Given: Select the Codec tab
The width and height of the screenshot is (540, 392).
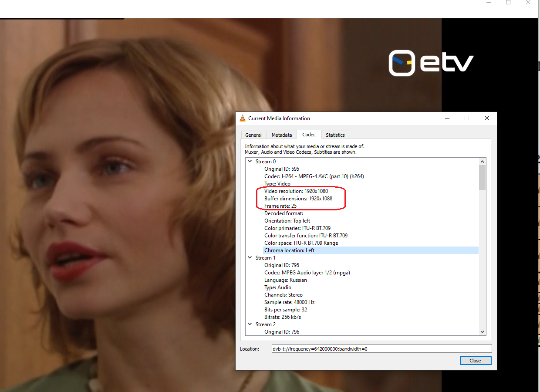Looking at the screenshot, I should tap(309, 135).
